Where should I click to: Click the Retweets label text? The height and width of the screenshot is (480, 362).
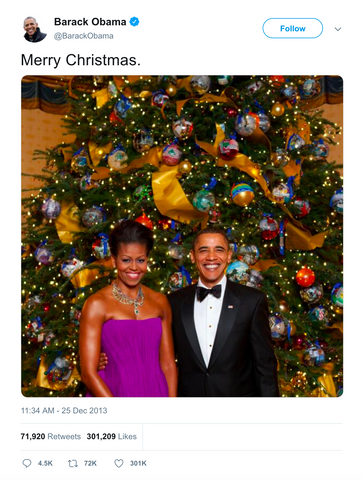coord(64,436)
